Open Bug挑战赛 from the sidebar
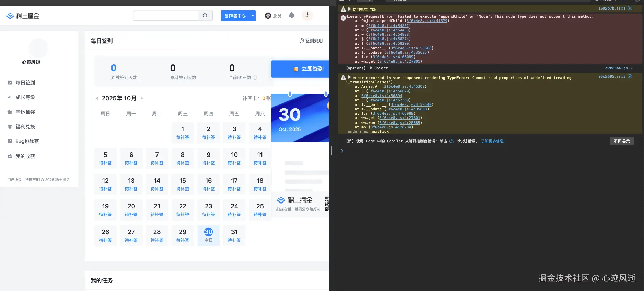This screenshot has height=291, width=644. (x=27, y=141)
